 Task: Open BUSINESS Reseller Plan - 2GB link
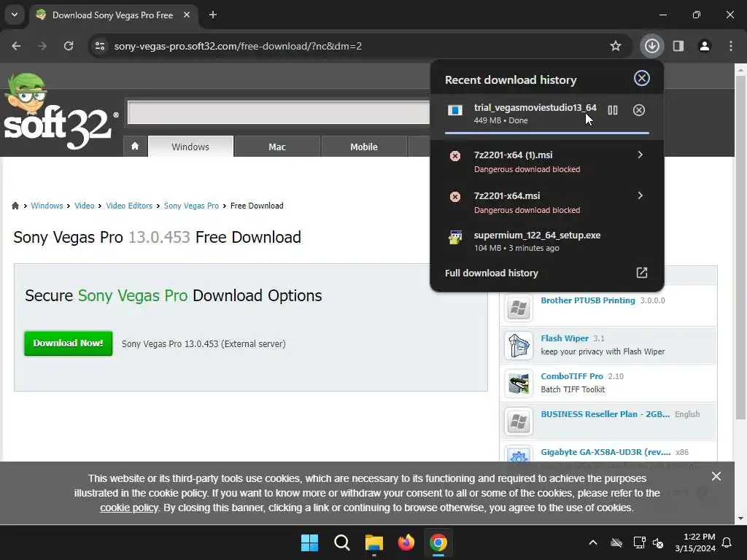605,414
